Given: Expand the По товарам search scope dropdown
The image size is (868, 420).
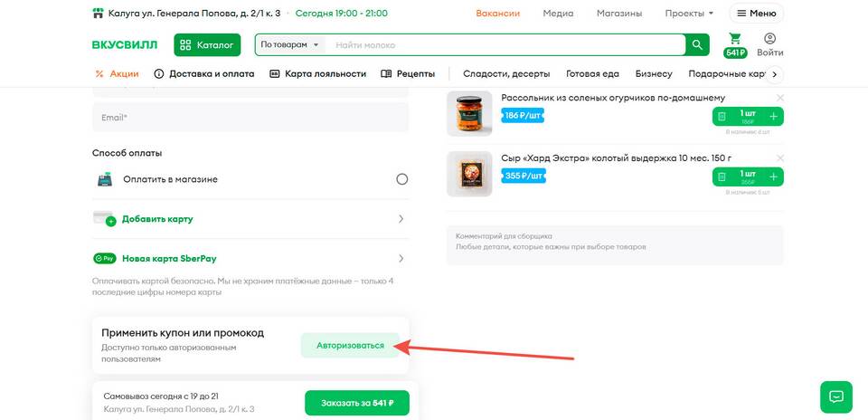Looking at the screenshot, I should [x=289, y=45].
